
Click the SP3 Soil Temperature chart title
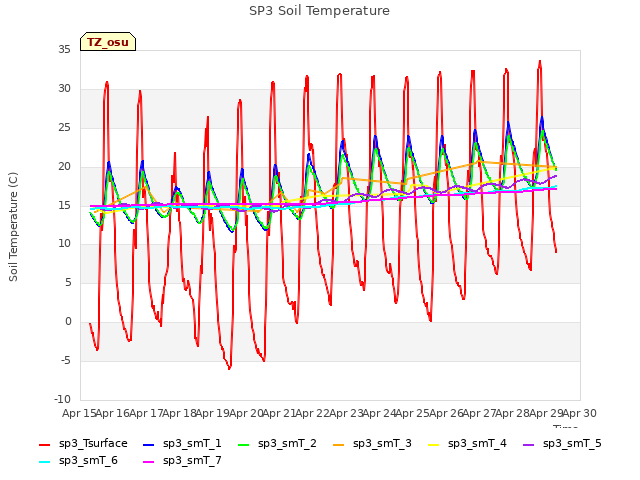[x=319, y=11]
